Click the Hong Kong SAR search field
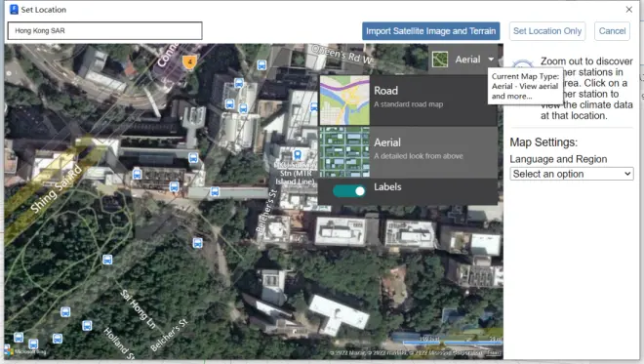This screenshot has width=644, height=364. click(x=105, y=31)
